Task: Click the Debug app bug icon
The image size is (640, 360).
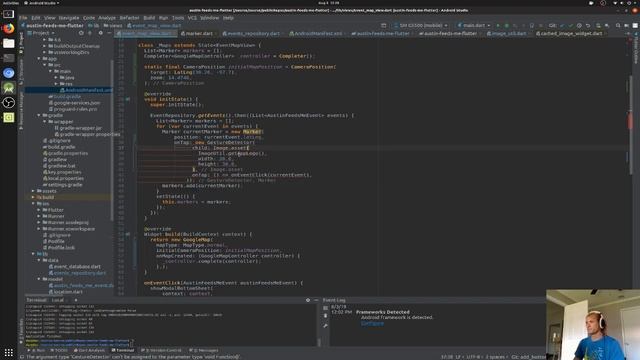Action: (x=507, y=25)
